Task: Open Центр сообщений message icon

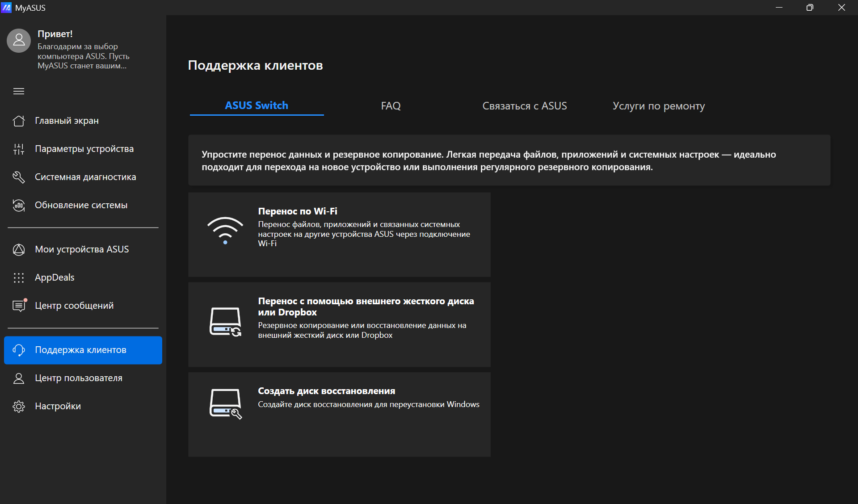Action: tap(19, 306)
